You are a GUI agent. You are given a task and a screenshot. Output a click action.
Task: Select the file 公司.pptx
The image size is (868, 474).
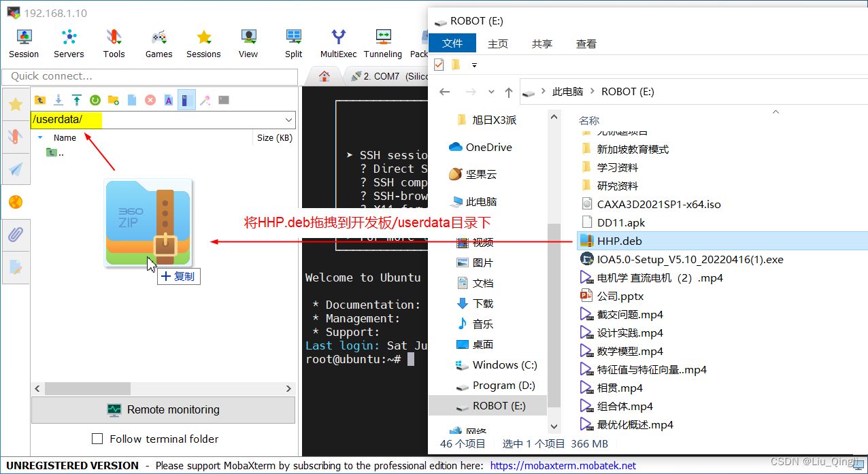tap(612, 296)
